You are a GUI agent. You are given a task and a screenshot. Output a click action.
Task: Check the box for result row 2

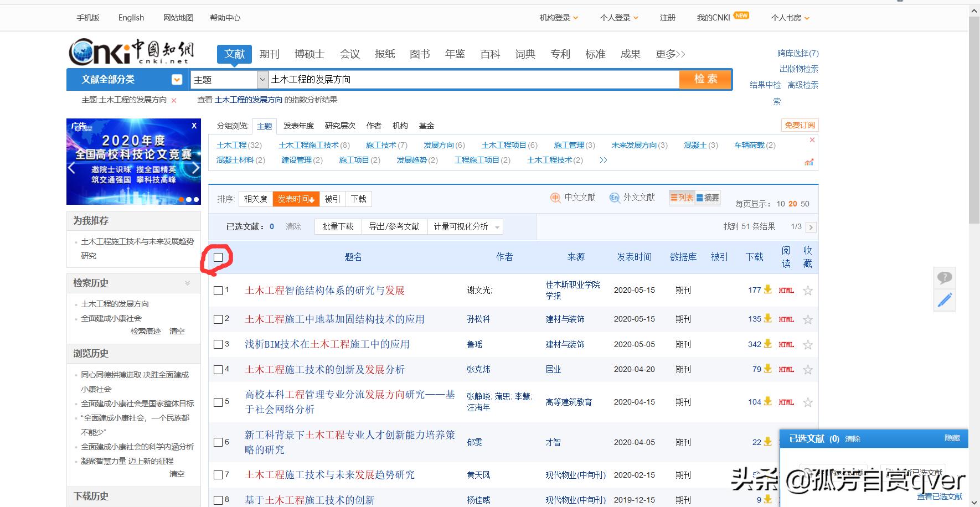pyautogui.click(x=218, y=319)
